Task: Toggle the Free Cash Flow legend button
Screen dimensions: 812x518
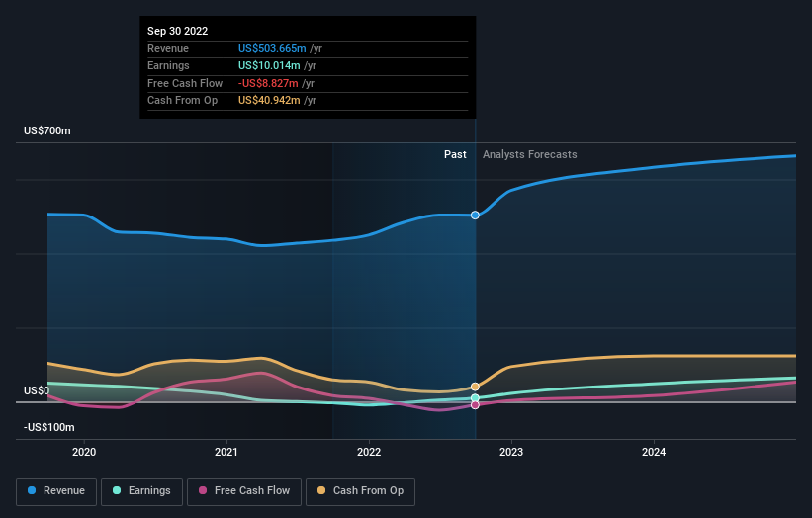Action: tap(244, 491)
